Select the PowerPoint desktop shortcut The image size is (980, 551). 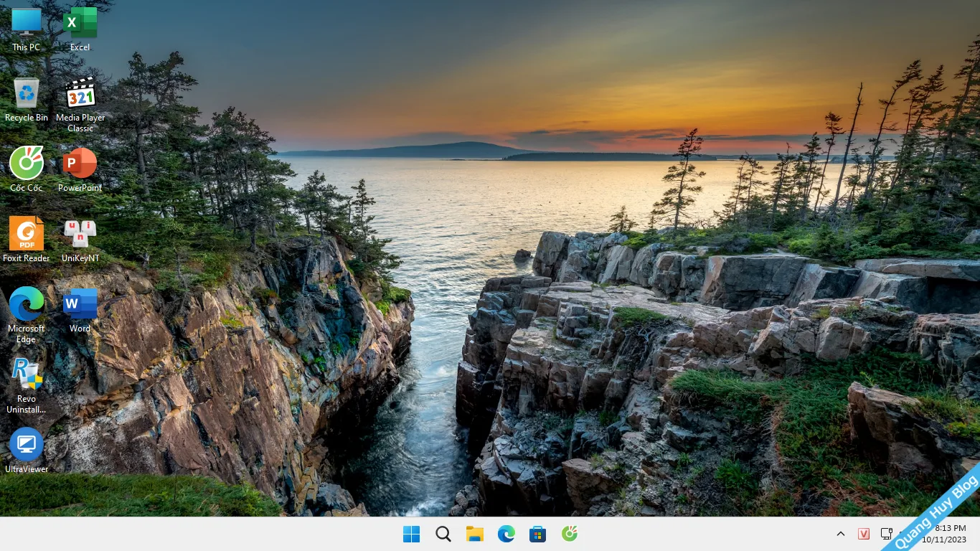(x=80, y=170)
